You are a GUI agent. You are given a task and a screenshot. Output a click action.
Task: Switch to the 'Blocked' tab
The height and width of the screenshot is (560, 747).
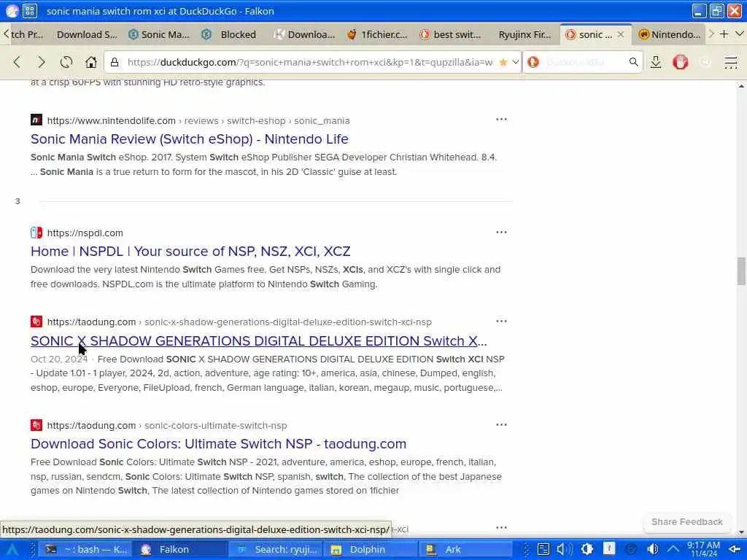[233, 34]
